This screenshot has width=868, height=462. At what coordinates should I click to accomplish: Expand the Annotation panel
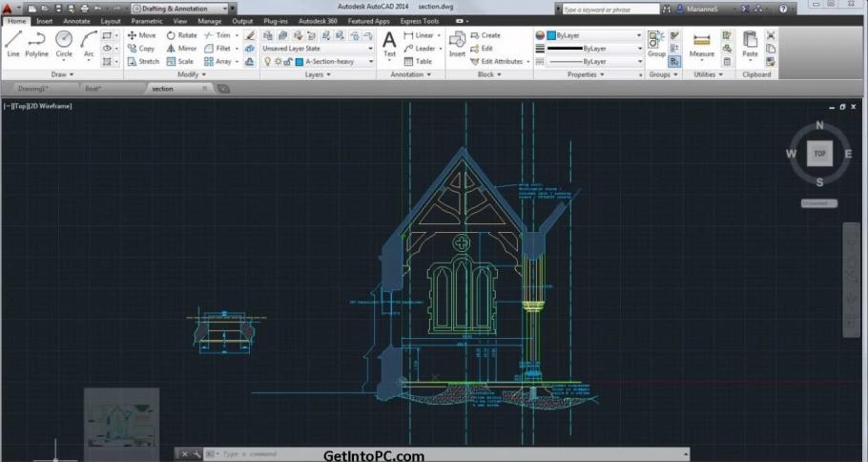click(411, 74)
